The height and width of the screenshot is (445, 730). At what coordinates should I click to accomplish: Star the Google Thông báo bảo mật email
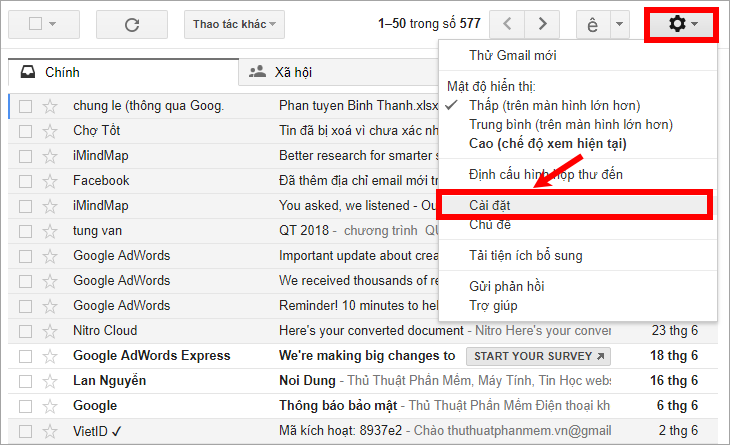[x=50, y=406]
